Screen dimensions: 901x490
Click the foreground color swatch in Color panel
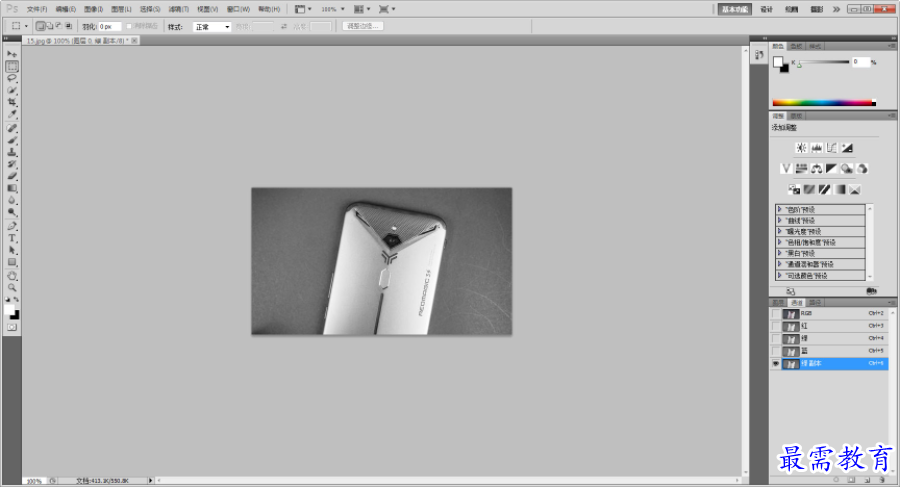778,62
